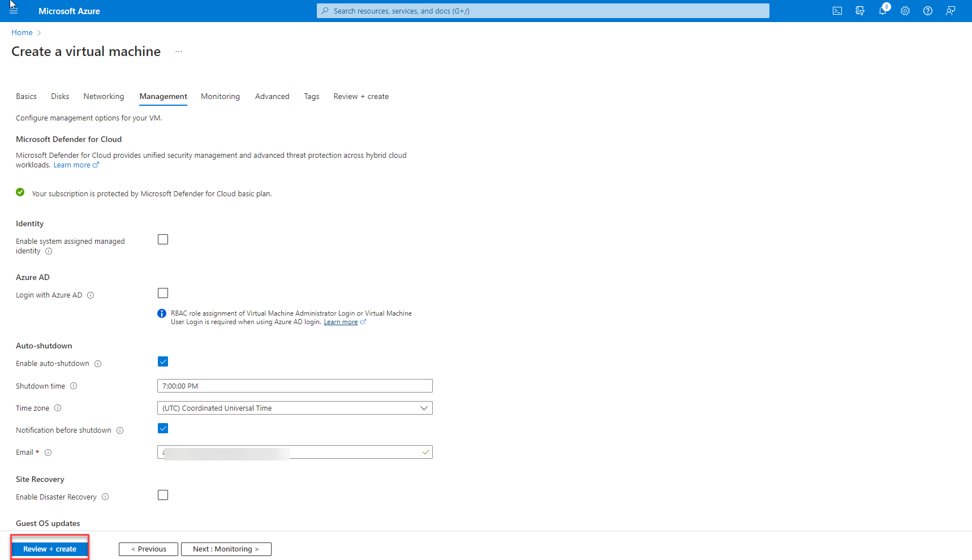The width and height of the screenshot is (972, 560).
Task: Open the Azure portal hamburger menu
Action: [14, 11]
